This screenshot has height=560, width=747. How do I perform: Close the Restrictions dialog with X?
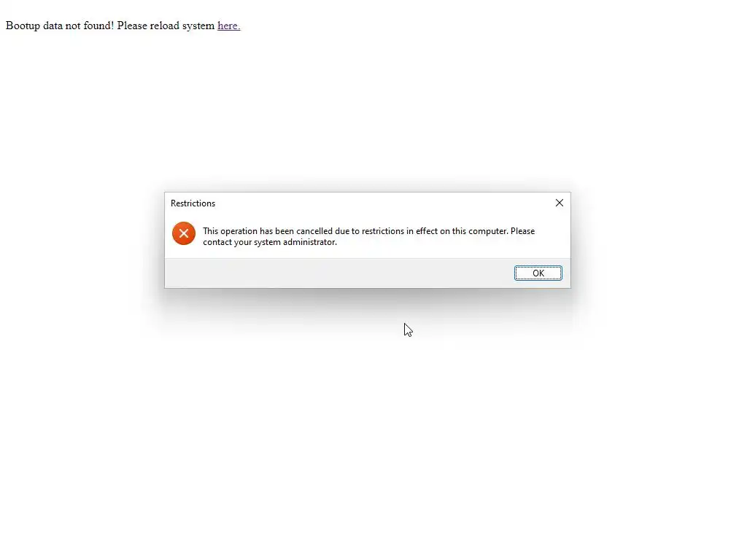pos(560,203)
